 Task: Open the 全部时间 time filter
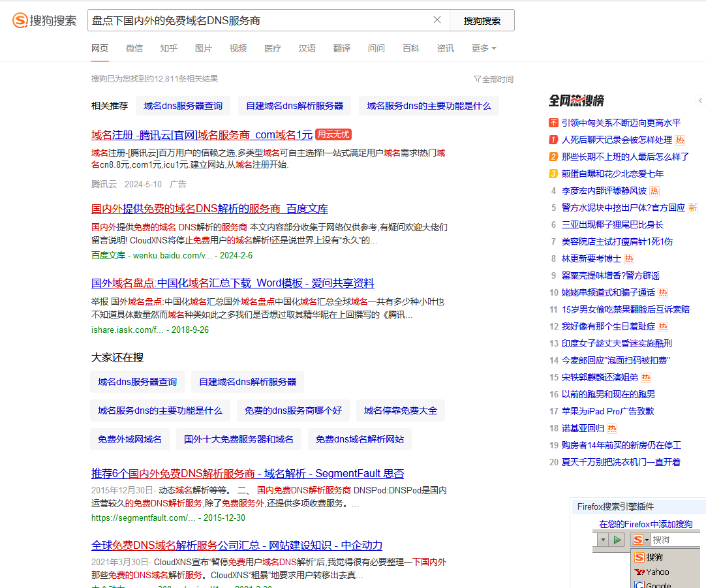pos(493,79)
